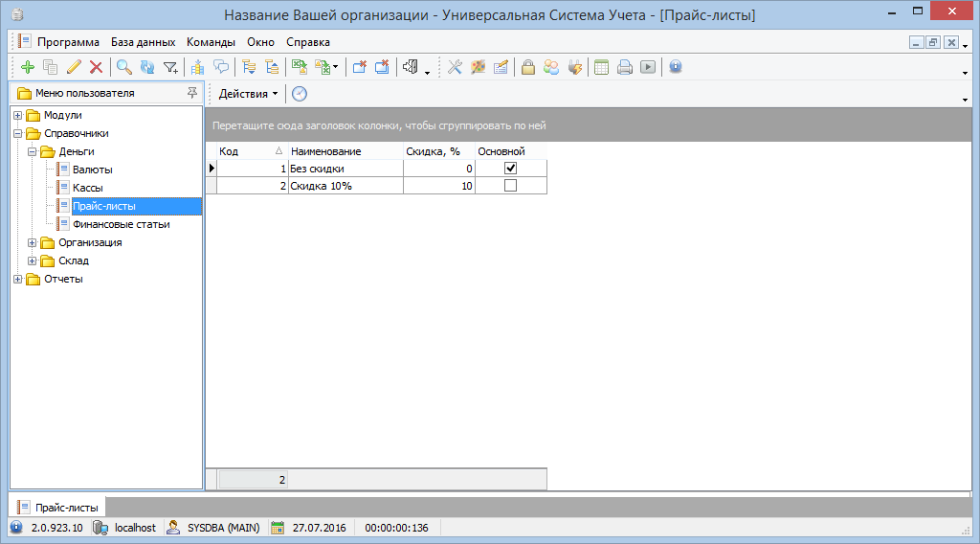The width and height of the screenshot is (980, 544).
Task: Expand the Модули tree node
Action: point(17,116)
